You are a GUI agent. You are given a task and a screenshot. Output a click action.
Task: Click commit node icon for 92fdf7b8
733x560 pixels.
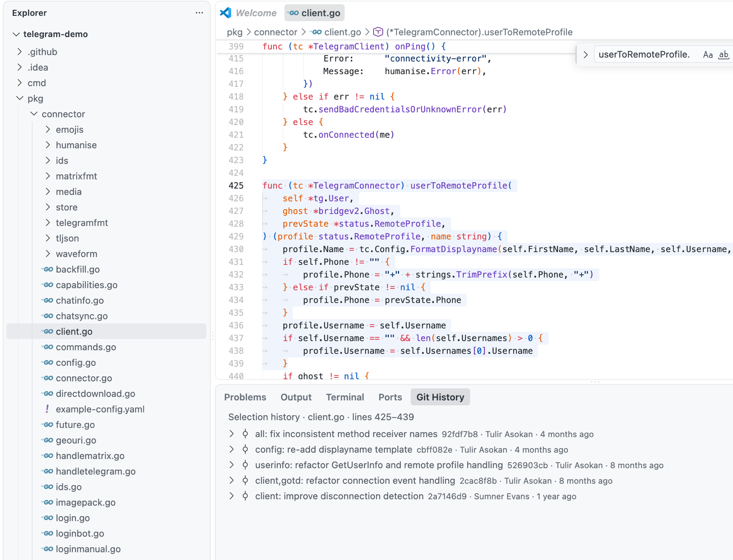point(245,434)
